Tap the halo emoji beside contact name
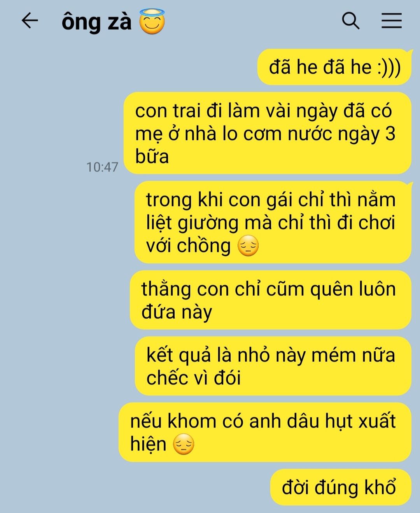 (152, 21)
